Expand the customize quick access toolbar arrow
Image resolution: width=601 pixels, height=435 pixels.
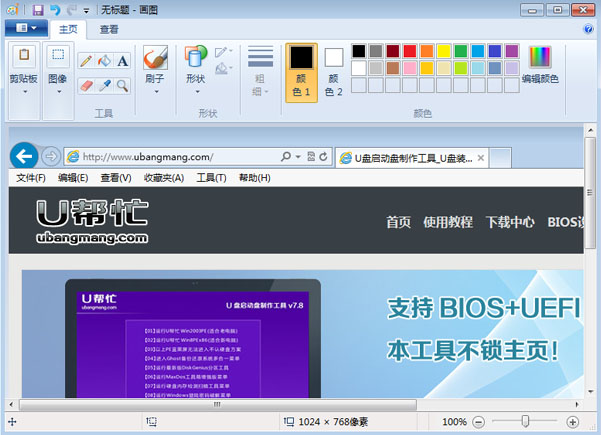(86, 11)
